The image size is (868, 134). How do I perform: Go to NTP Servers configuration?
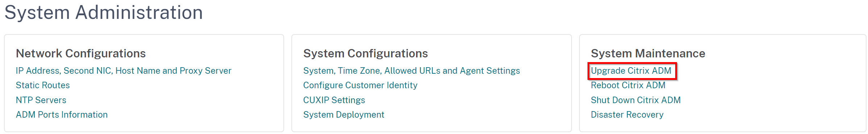41,100
